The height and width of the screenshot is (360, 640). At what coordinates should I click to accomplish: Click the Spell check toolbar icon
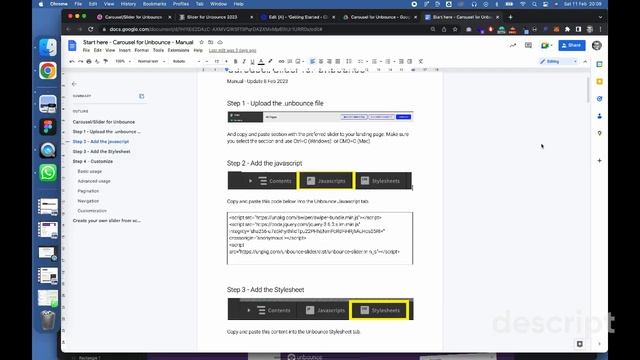[97, 61]
